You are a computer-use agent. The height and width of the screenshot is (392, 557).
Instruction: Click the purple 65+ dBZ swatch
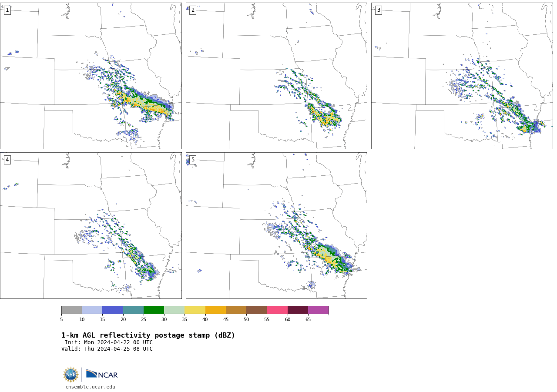point(319,310)
